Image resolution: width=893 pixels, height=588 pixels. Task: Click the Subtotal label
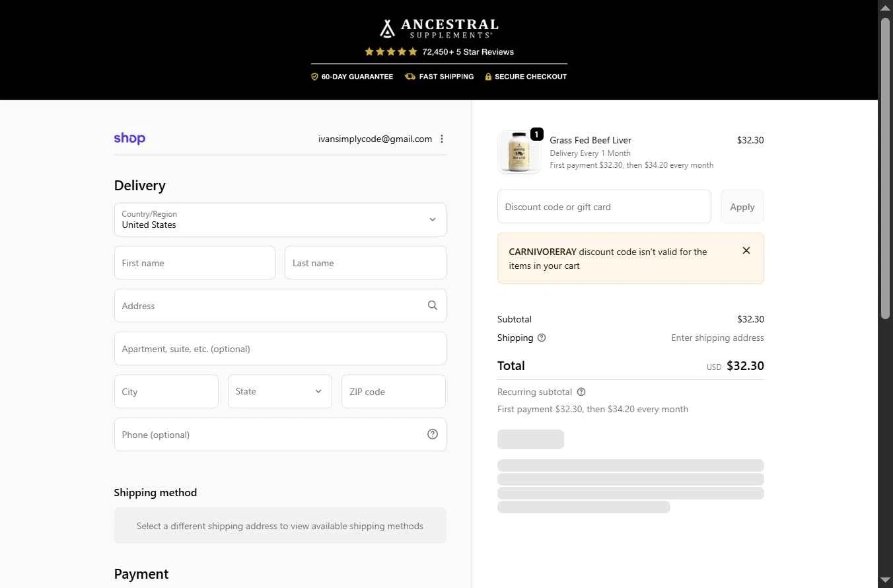click(515, 319)
